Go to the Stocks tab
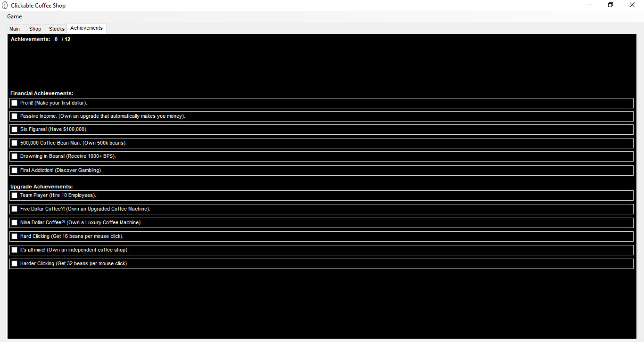The height and width of the screenshot is (342, 644). (57, 29)
